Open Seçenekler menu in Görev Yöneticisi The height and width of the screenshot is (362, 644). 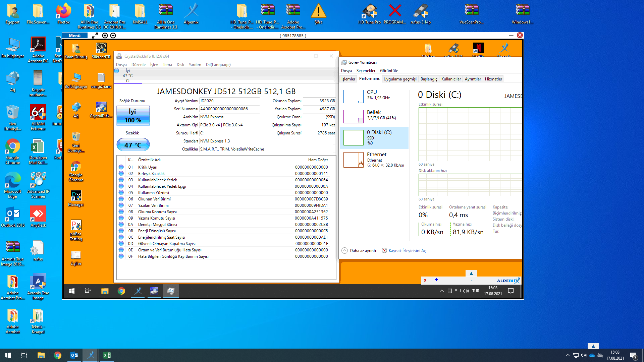(x=366, y=71)
